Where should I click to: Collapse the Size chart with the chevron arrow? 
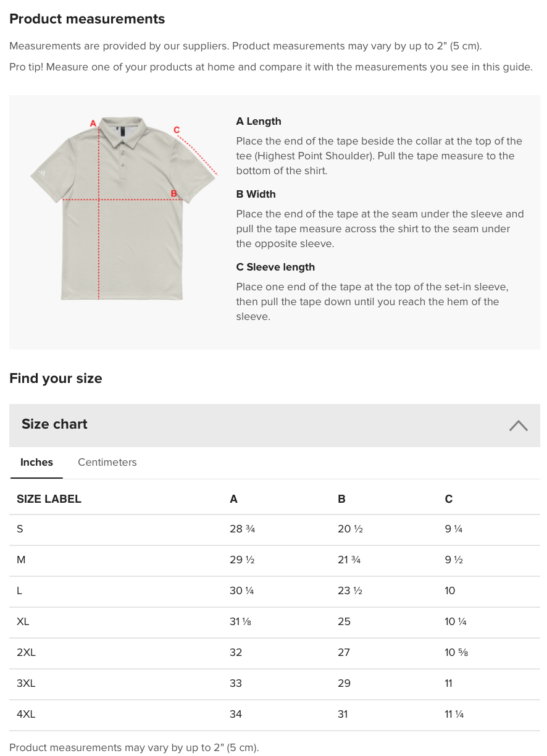(518, 426)
